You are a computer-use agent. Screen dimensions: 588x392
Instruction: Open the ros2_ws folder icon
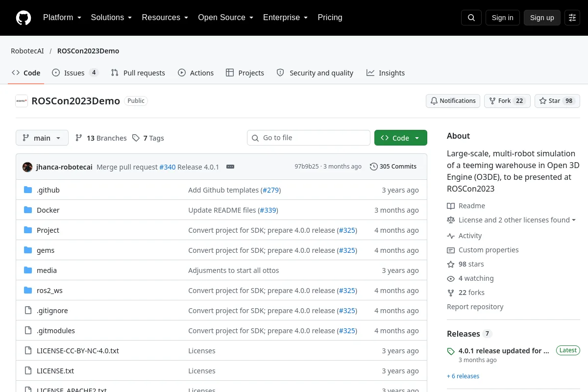[28, 291]
